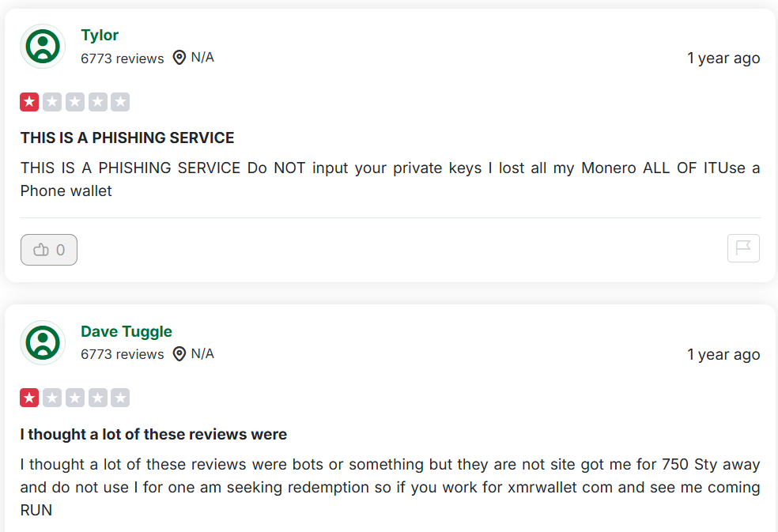The height and width of the screenshot is (532, 778).
Task: Click the red first star on Tylor's rating
Action: [x=29, y=102]
